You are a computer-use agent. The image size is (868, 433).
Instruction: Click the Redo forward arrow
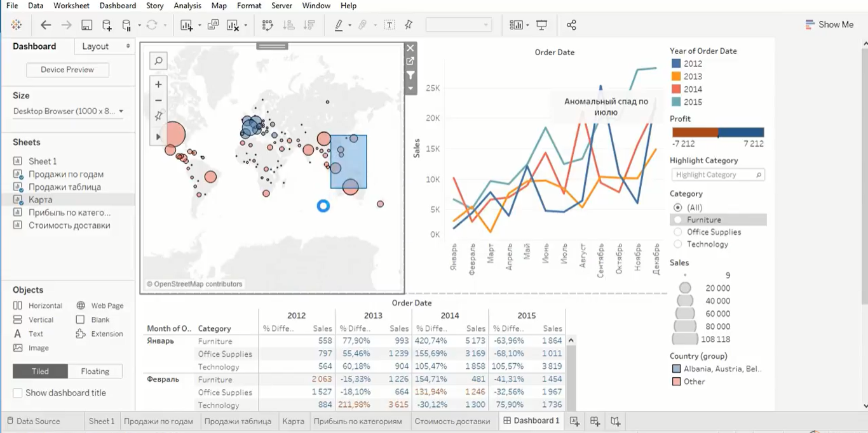[66, 25]
